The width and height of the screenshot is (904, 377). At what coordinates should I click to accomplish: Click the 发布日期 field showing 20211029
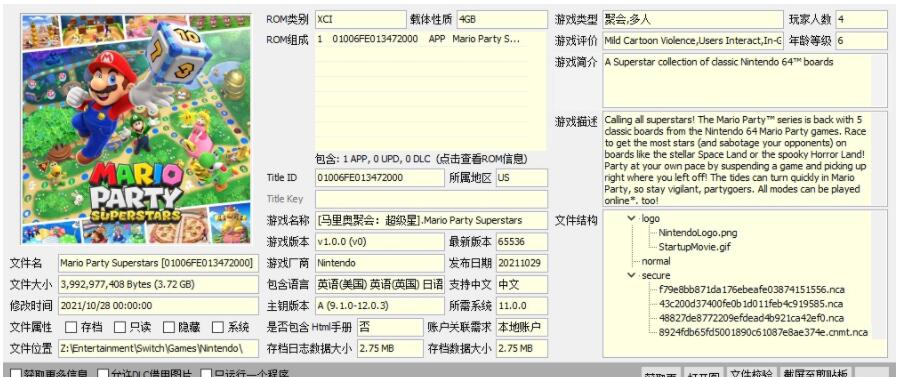click(521, 263)
